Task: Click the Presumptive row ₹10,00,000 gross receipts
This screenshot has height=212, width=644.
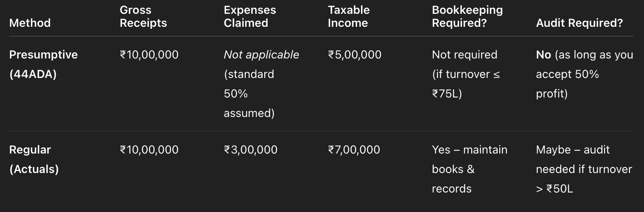Action: (149, 54)
